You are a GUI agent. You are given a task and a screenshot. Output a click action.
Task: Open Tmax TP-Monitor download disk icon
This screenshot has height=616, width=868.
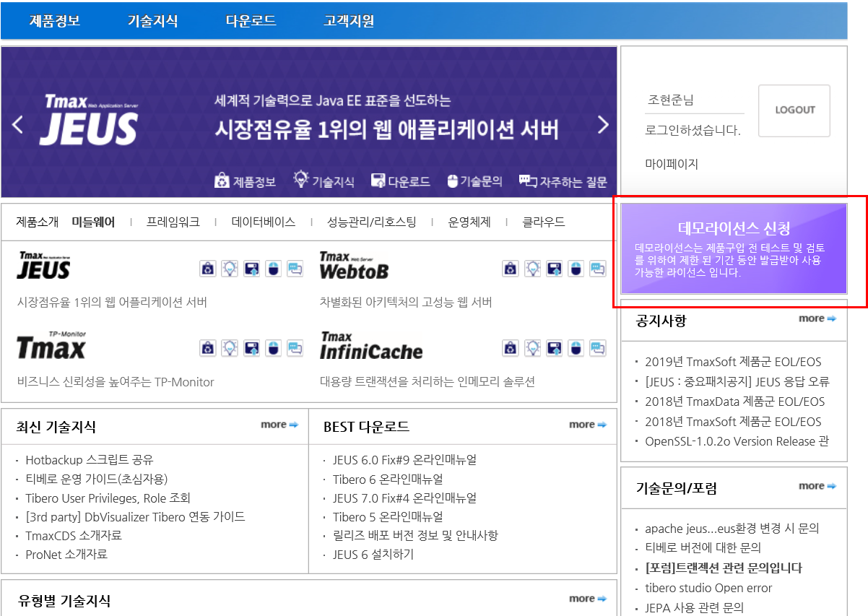[251, 348]
